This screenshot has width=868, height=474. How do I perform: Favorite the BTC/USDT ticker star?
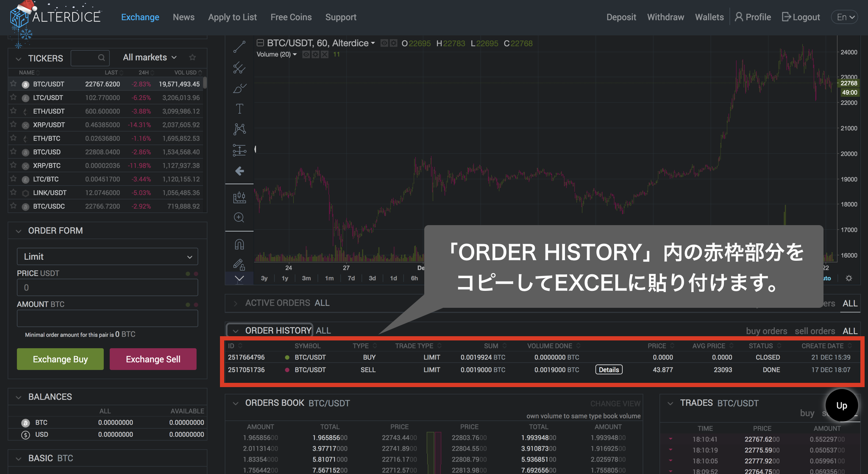(14, 84)
